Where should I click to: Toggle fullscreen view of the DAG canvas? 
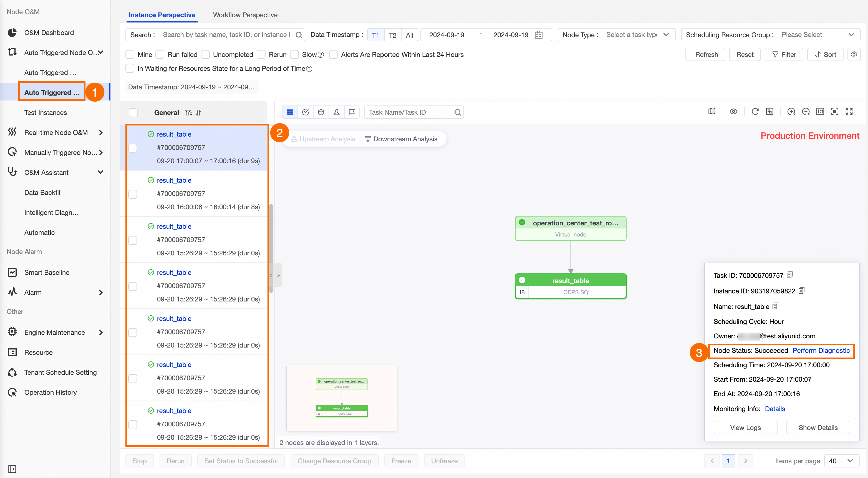[x=849, y=112]
